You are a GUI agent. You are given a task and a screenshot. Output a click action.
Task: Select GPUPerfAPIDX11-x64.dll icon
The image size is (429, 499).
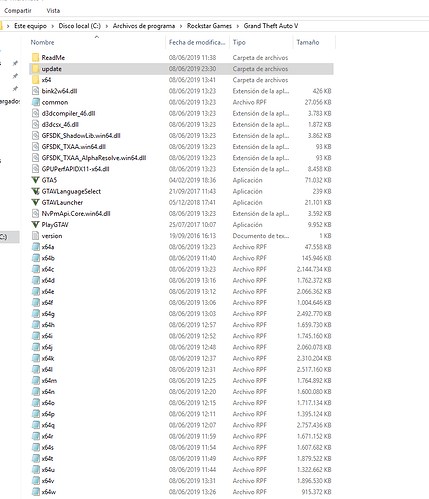pos(36,169)
